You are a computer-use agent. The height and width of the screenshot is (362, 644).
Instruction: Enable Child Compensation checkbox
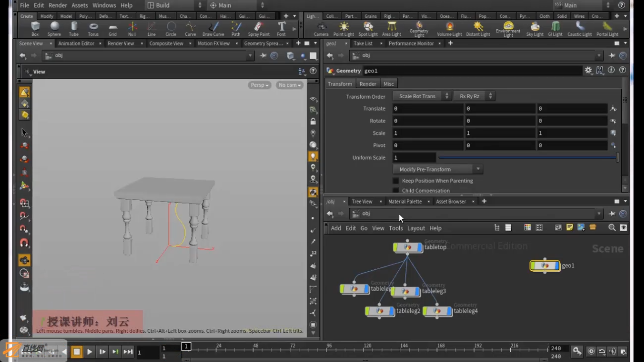[396, 190]
